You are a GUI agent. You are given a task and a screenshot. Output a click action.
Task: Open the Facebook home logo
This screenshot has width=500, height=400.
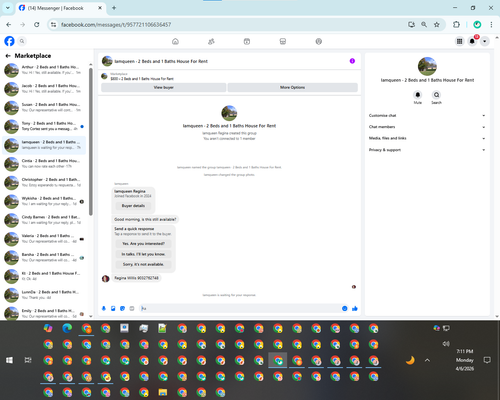9,41
